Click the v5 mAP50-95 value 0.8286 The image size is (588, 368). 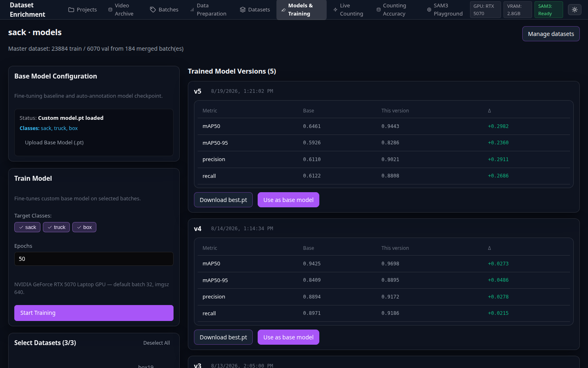pyautogui.click(x=390, y=143)
